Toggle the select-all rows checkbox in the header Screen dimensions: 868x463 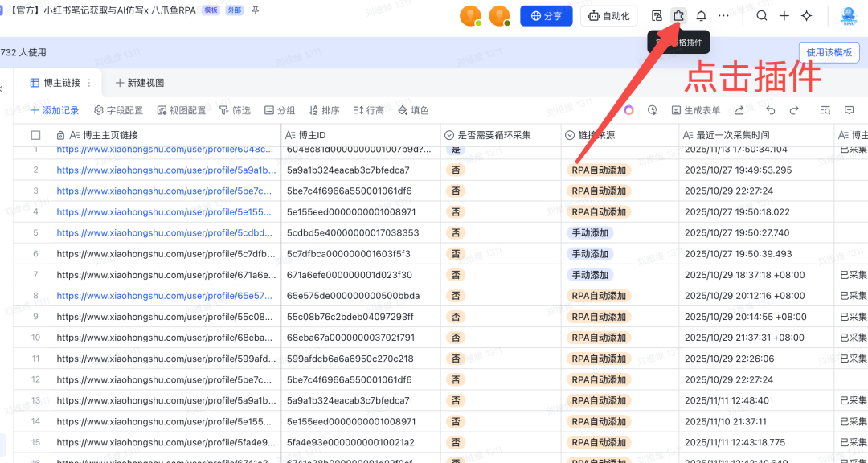pyautogui.click(x=35, y=135)
